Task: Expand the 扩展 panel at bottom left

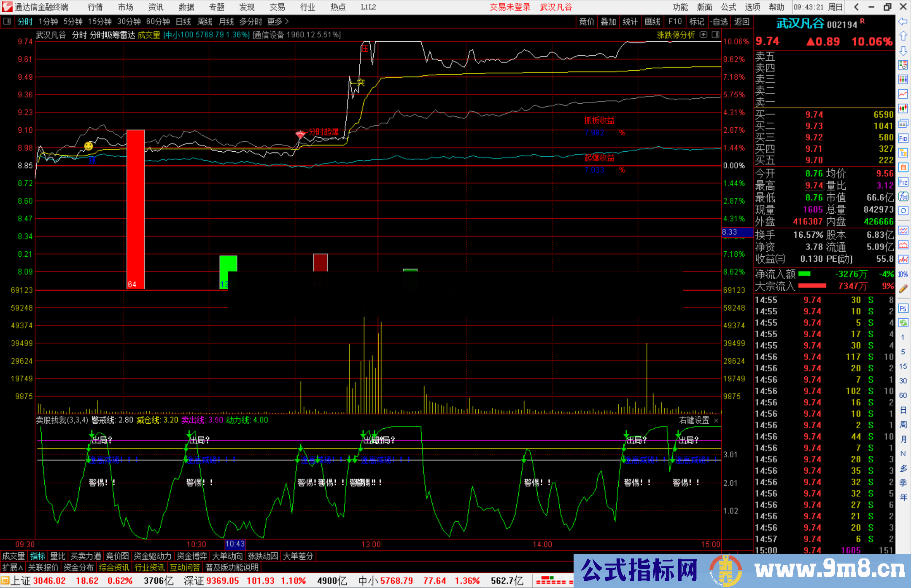Action: click(x=13, y=568)
